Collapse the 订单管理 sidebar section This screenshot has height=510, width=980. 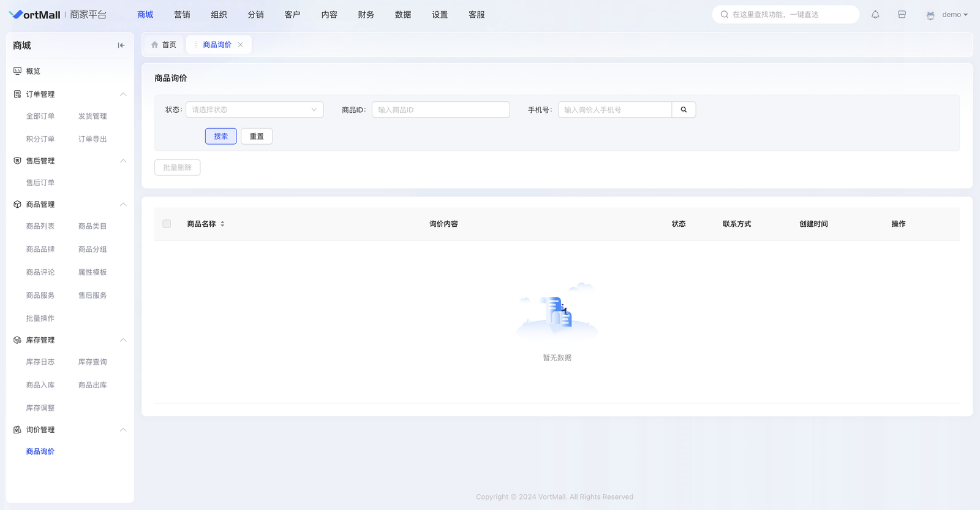point(123,94)
